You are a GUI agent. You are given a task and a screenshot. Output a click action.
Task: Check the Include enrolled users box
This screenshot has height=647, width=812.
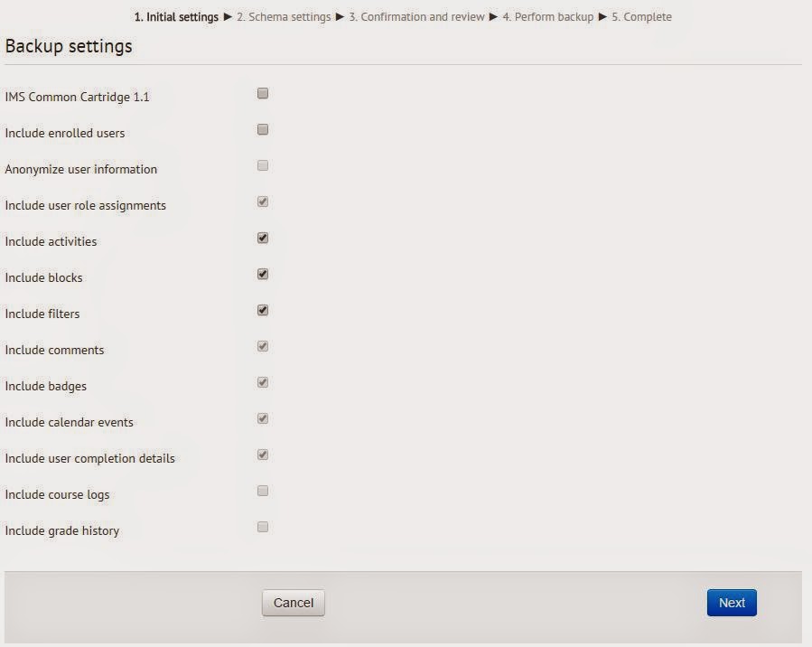(x=262, y=129)
